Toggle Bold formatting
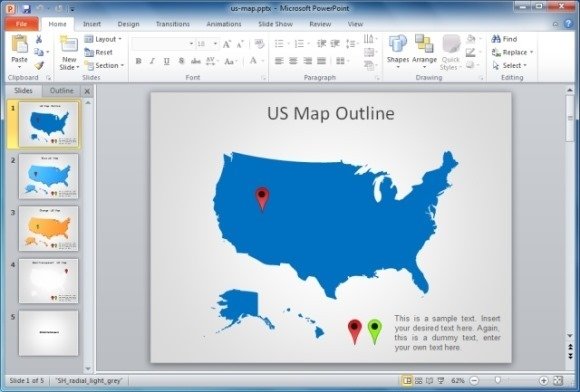This screenshot has width=580, height=392. coord(138,61)
